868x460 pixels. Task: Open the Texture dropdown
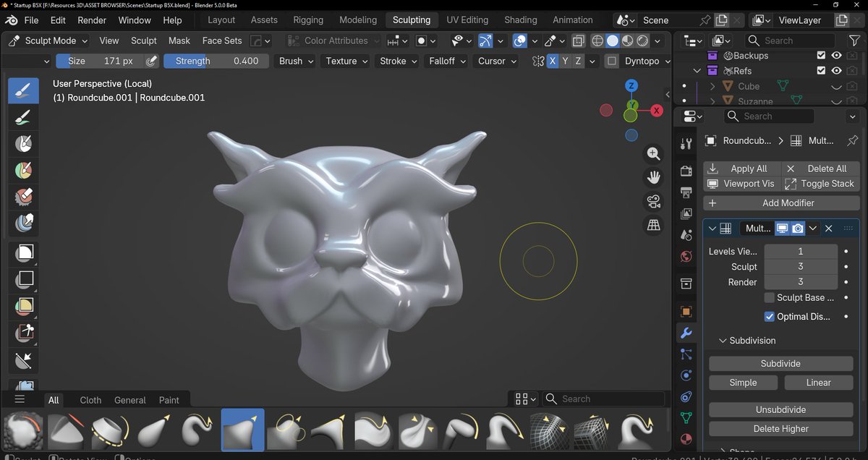pyautogui.click(x=347, y=61)
